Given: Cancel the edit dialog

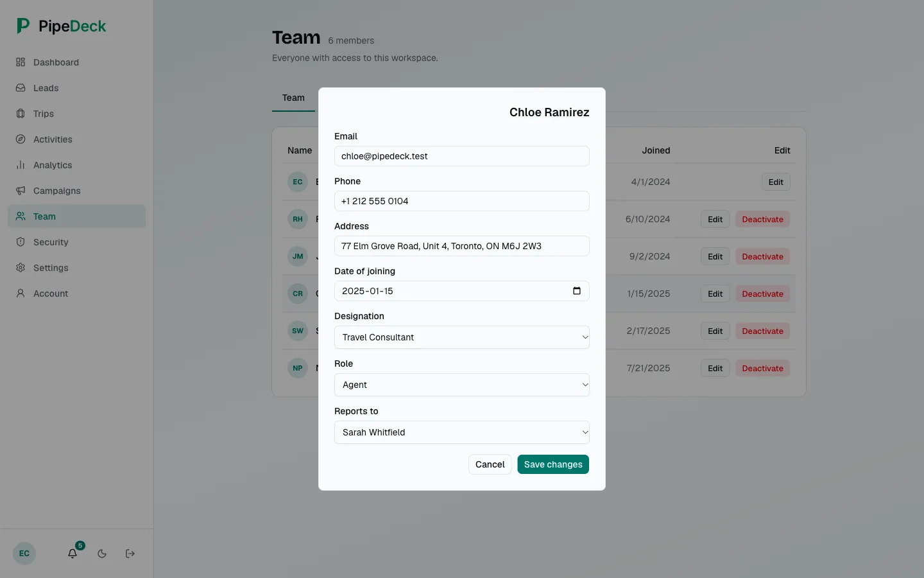Looking at the screenshot, I should coord(490,464).
